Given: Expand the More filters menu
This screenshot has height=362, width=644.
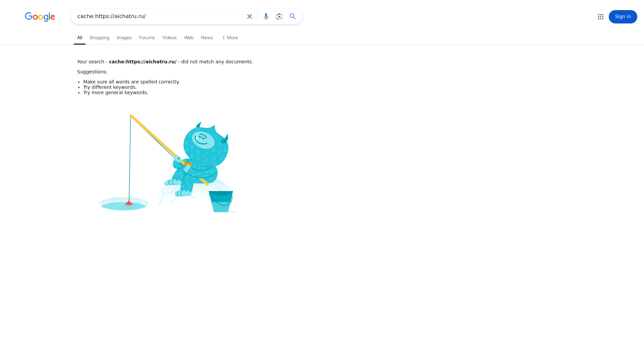Looking at the screenshot, I should tap(230, 38).
